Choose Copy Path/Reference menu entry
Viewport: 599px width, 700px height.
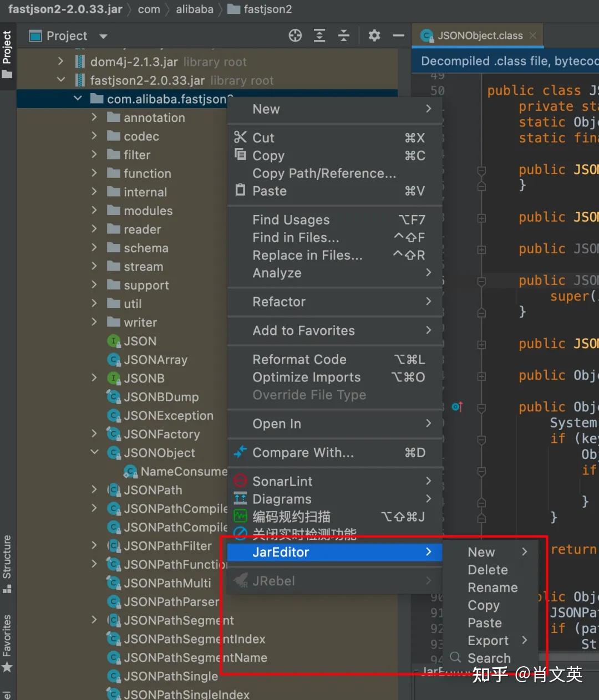tap(324, 173)
